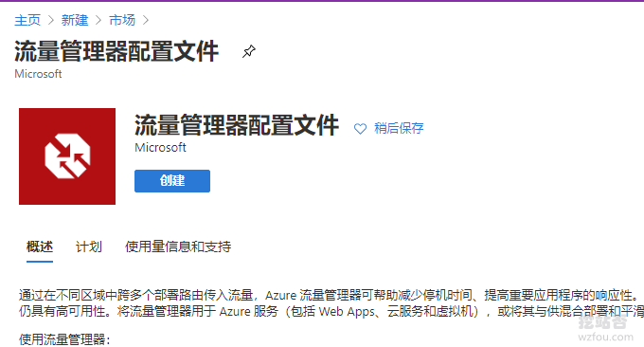The height and width of the screenshot is (347, 644).
Task: Click Microsoft text above the 创建 button
Action: point(160,148)
